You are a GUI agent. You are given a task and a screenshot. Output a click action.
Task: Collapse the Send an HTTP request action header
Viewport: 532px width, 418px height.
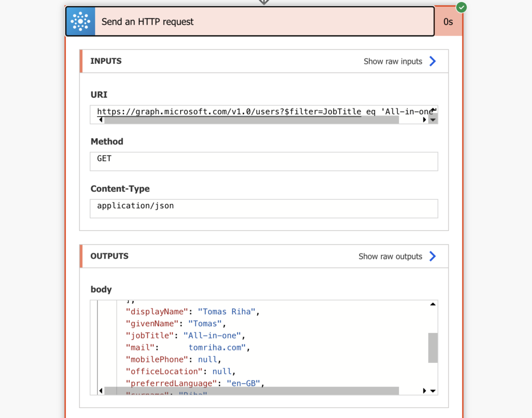tap(250, 21)
